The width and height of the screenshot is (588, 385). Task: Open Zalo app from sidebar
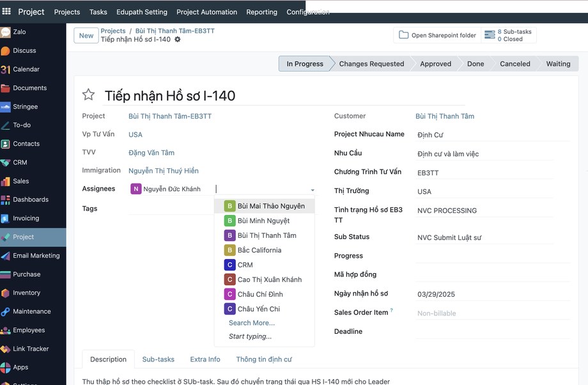pos(33,32)
